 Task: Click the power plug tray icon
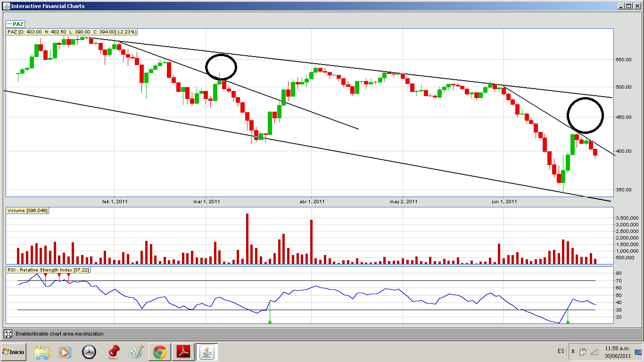583,352
